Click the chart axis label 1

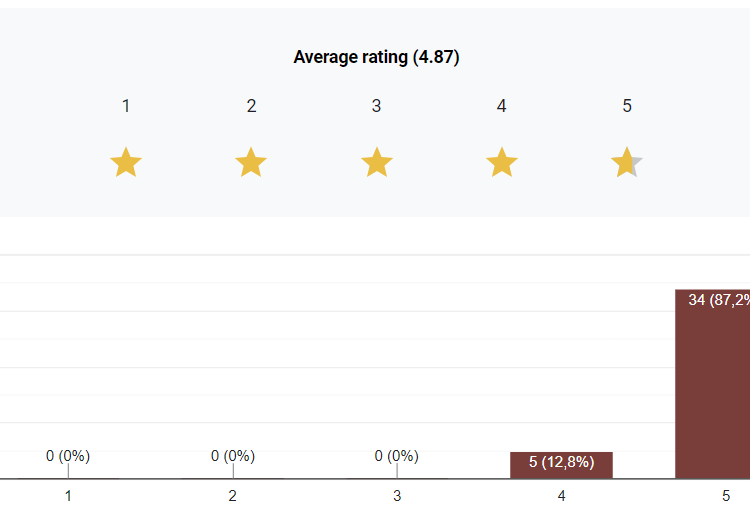click(68, 496)
